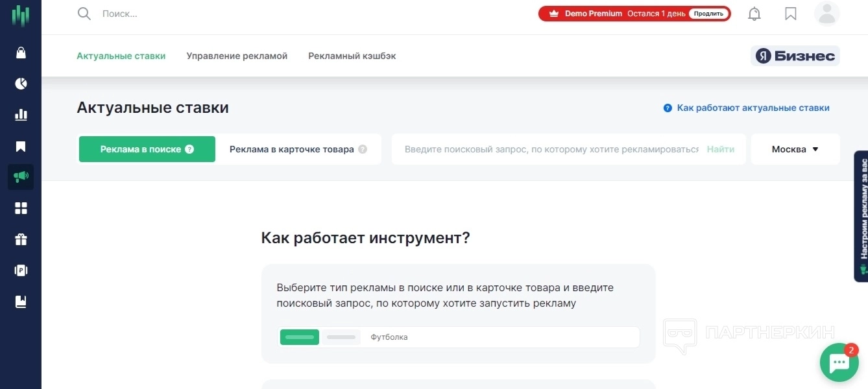Open bookmarks icon in top bar
The height and width of the screenshot is (389, 868).
coord(791,14)
